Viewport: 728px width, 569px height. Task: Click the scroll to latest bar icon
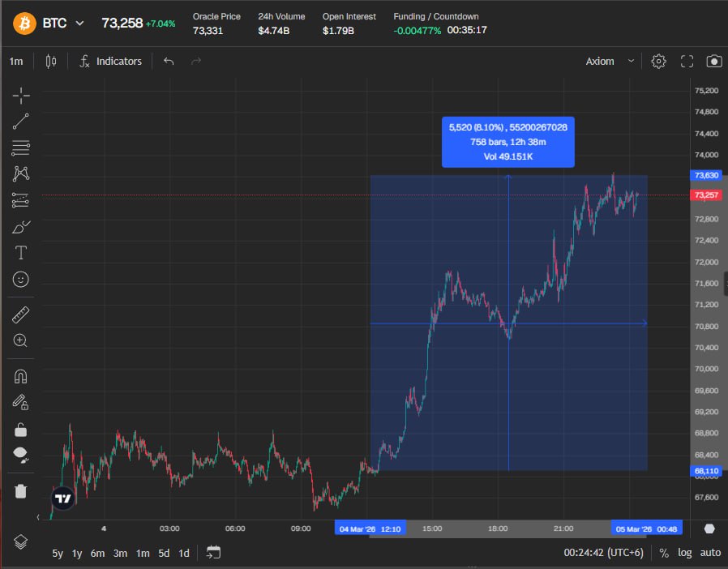[x=709, y=528]
